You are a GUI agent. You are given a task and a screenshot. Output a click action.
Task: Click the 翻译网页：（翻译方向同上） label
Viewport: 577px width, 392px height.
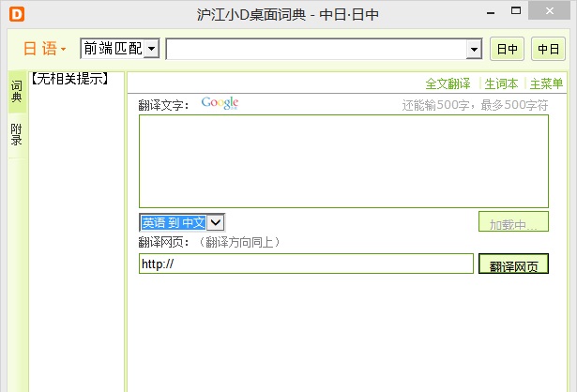point(209,242)
